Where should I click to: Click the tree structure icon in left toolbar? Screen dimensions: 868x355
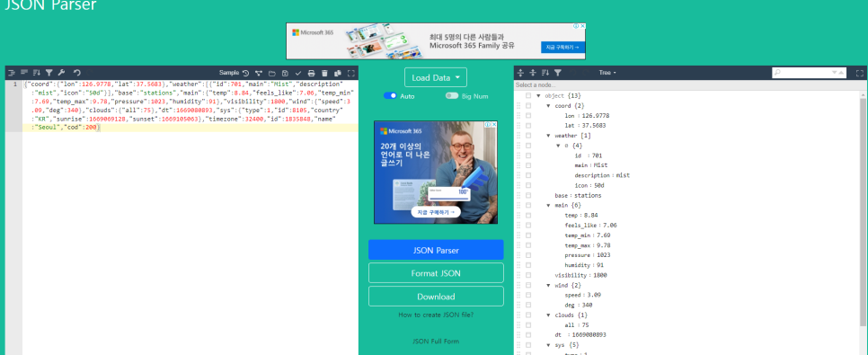pos(259,73)
